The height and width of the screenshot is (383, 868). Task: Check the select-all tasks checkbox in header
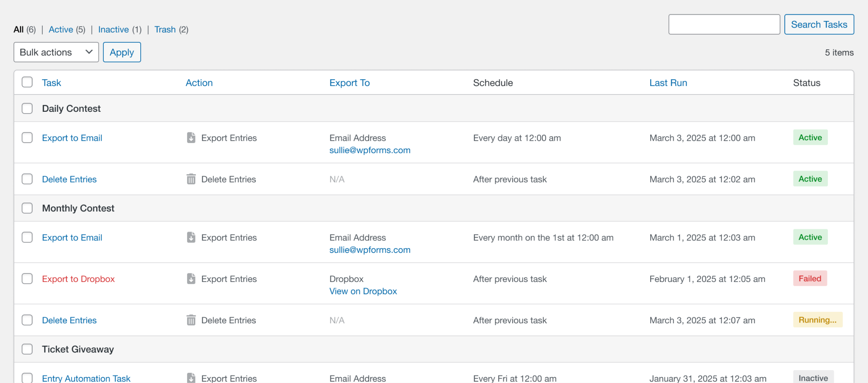click(27, 82)
